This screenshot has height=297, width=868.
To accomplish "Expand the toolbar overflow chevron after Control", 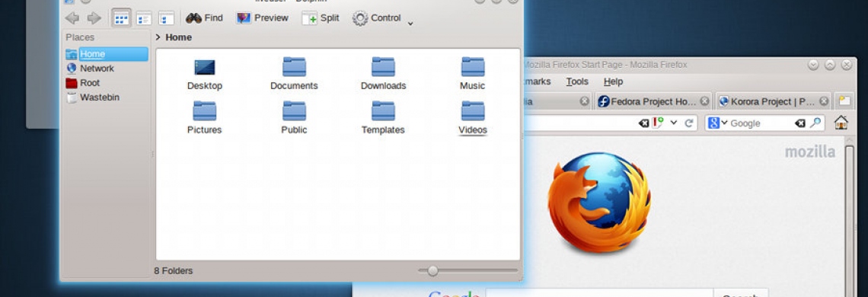I will [x=410, y=24].
